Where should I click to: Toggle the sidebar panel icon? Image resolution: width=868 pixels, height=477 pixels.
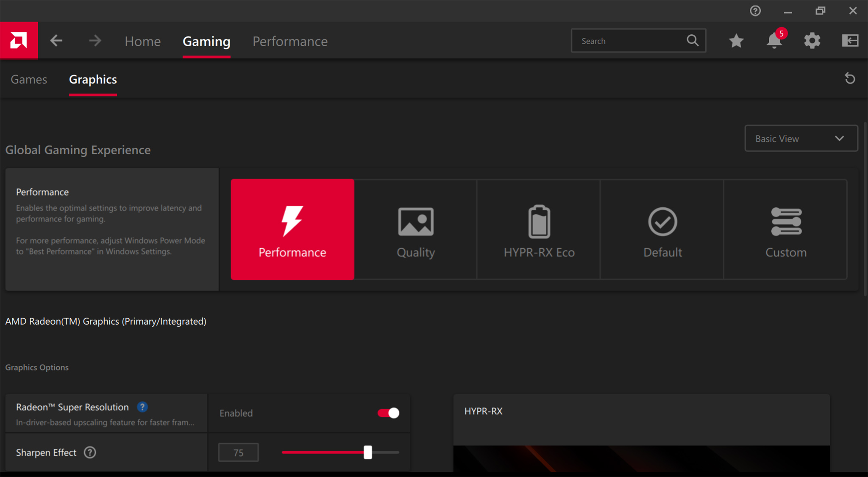[x=850, y=41]
